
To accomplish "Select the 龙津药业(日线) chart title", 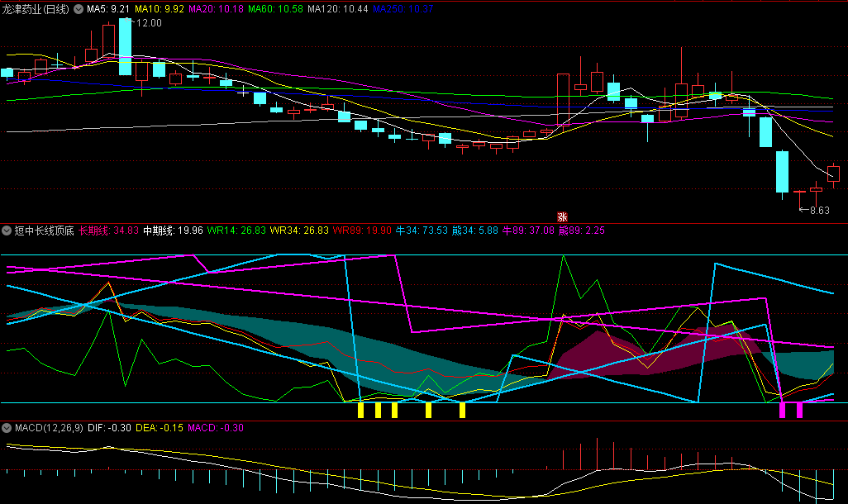I will (x=36, y=9).
